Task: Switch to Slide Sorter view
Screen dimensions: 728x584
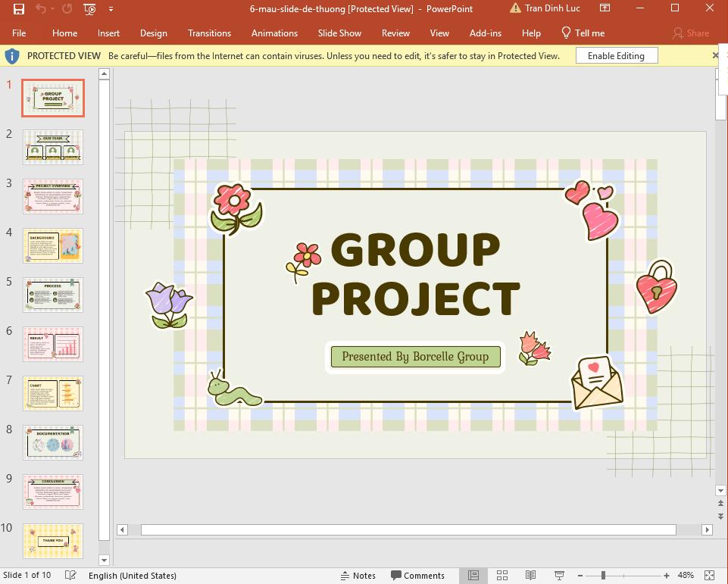Action: pyautogui.click(x=502, y=575)
